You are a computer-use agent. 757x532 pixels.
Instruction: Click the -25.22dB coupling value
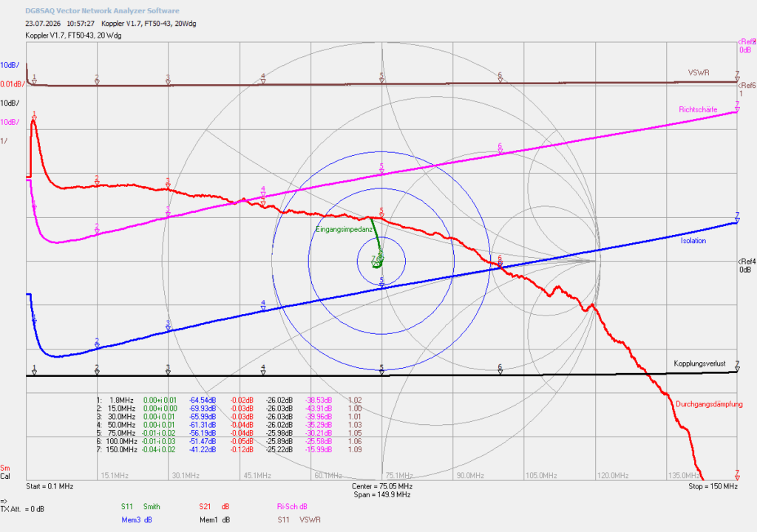tap(279, 449)
